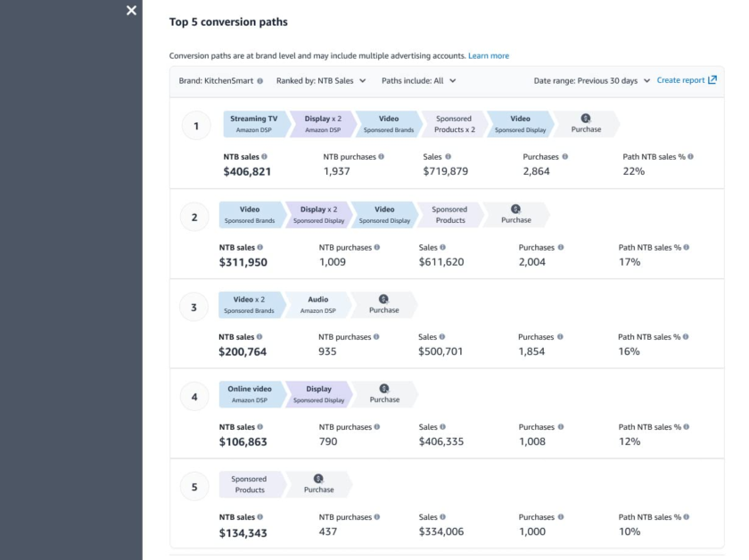Screen dimensions: 749x560
Task: Click Path NTB sales % info icon in path 1
Action: click(690, 157)
